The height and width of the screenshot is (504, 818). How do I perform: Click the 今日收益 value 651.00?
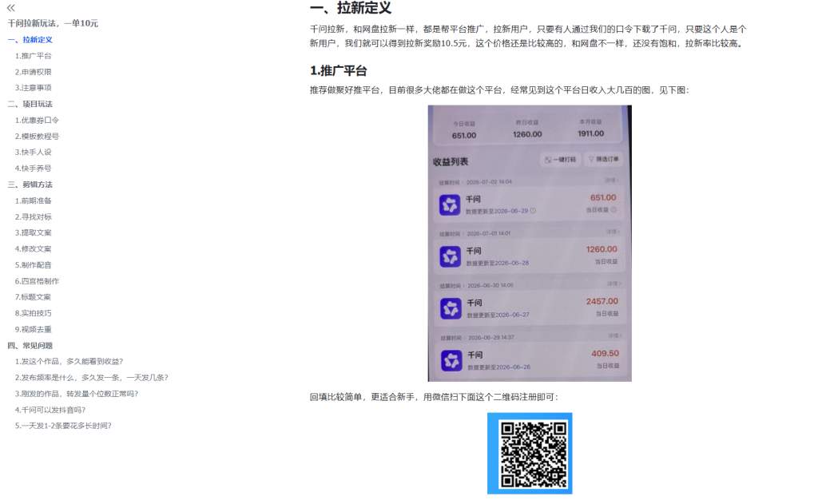[x=464, y=136]
